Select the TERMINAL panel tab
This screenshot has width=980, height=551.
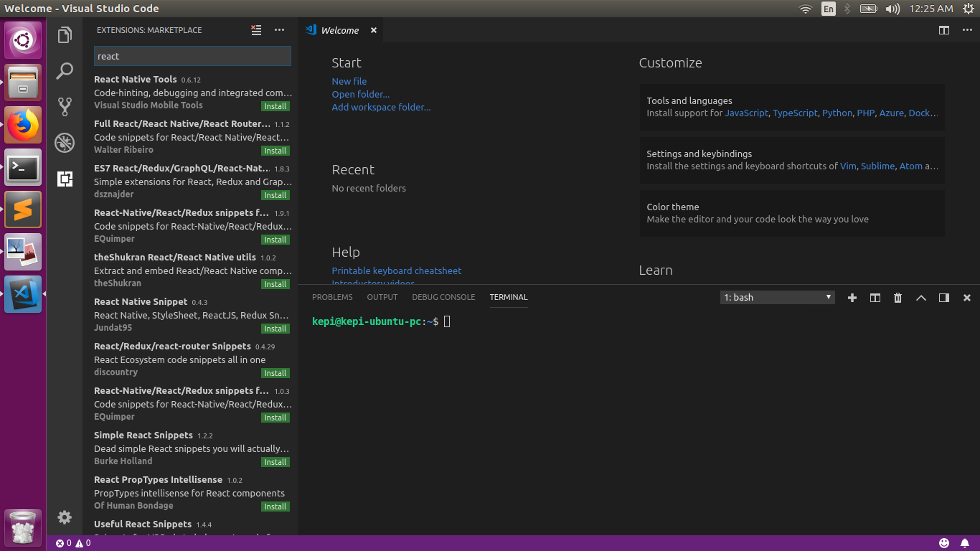point(509,297)
